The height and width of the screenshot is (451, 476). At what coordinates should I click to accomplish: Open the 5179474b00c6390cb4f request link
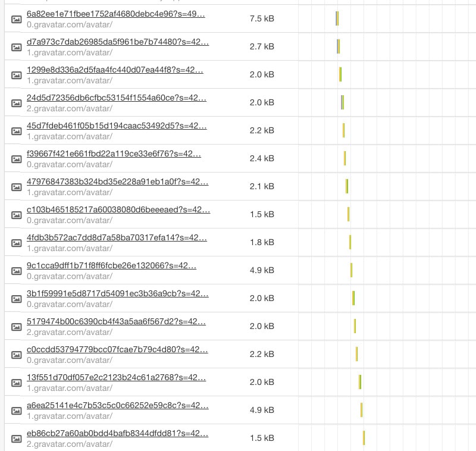point(116,321)
